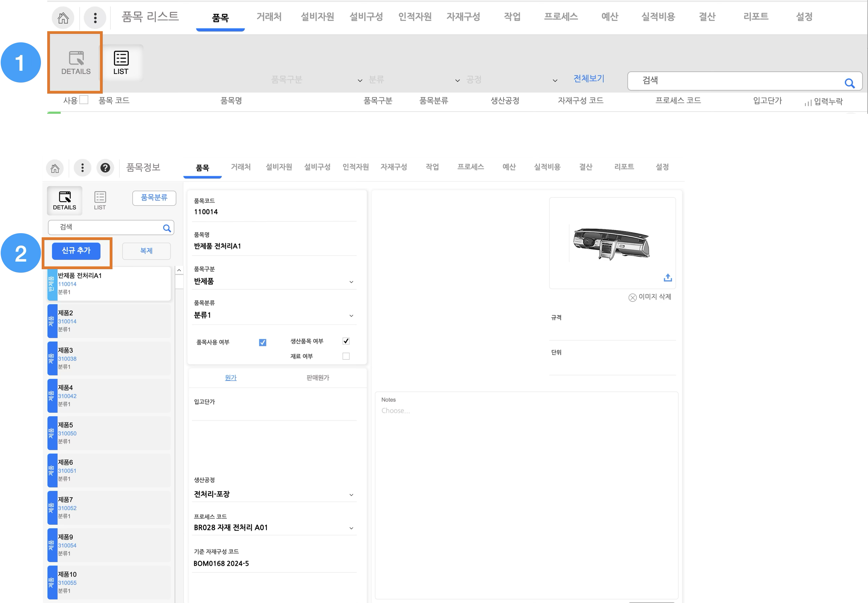Click the home icon in top list window
This screenshot has width=868, height=603.
click(x=63, y=18)
